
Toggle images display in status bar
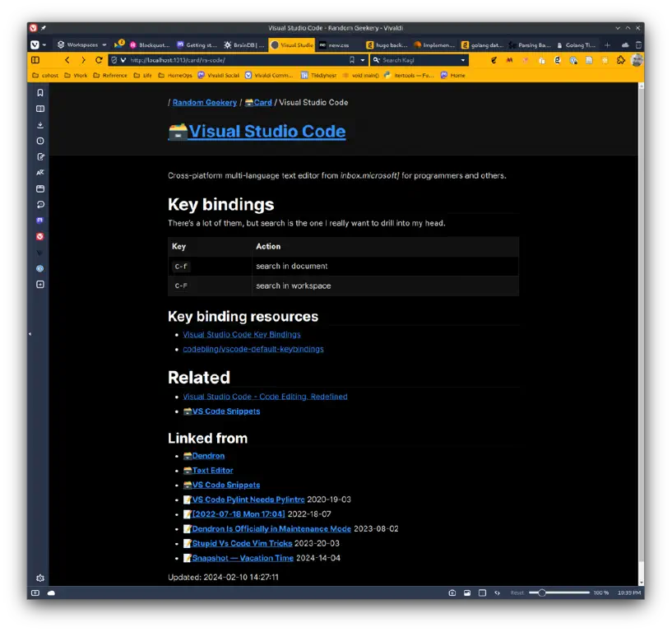pyautogui.click(x=467, y=592)
